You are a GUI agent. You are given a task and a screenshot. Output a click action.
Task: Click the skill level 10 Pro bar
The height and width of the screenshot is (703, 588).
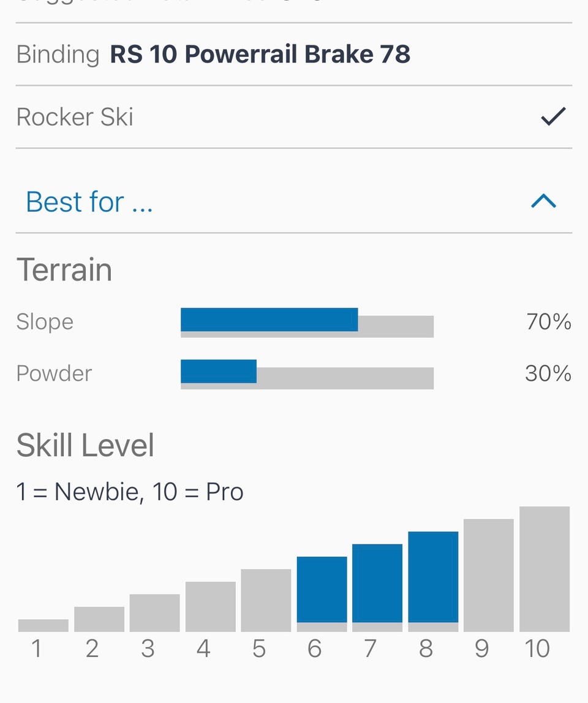click(x=545, y=568)
